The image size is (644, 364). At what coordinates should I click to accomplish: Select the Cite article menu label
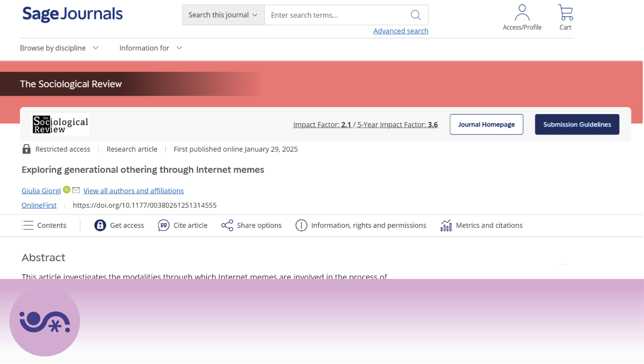(x=191, y=225)
